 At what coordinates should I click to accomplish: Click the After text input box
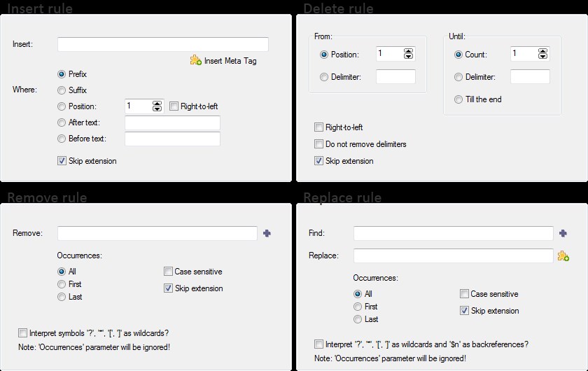(172, 122)
